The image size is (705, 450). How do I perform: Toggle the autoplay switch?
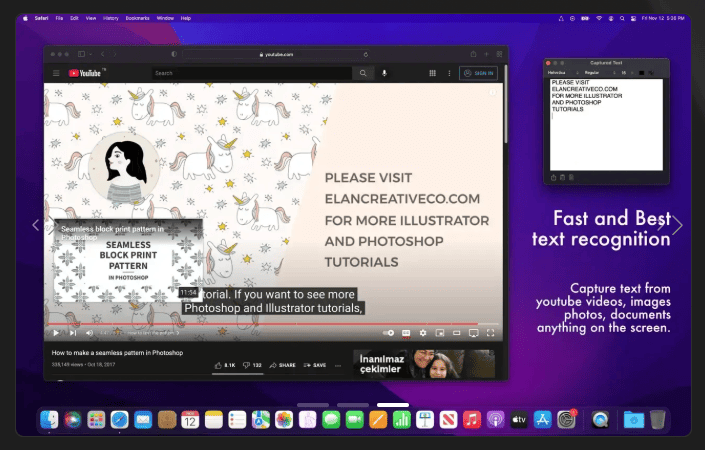[388, 333]
